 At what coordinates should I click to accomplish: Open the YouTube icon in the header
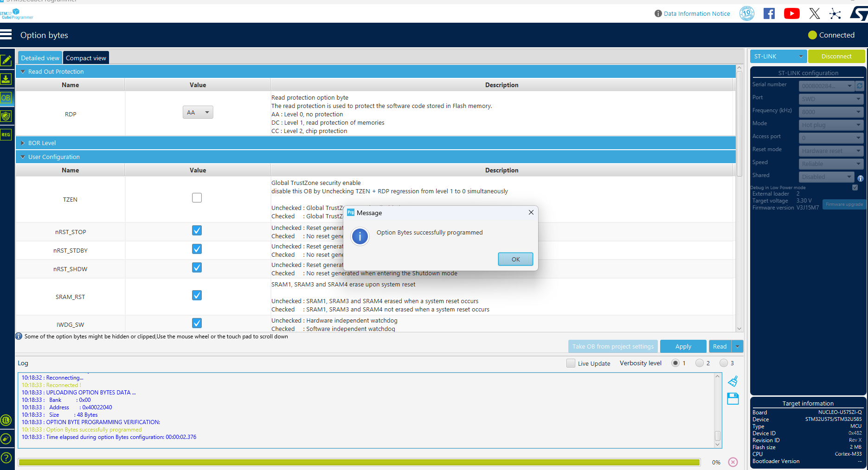(x=791, y=14)
